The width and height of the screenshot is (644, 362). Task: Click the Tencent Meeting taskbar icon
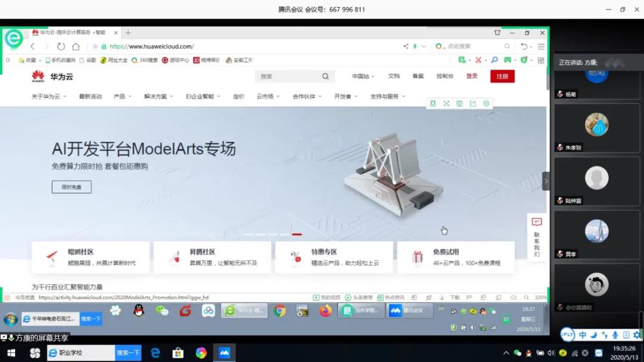pos(224,353)
